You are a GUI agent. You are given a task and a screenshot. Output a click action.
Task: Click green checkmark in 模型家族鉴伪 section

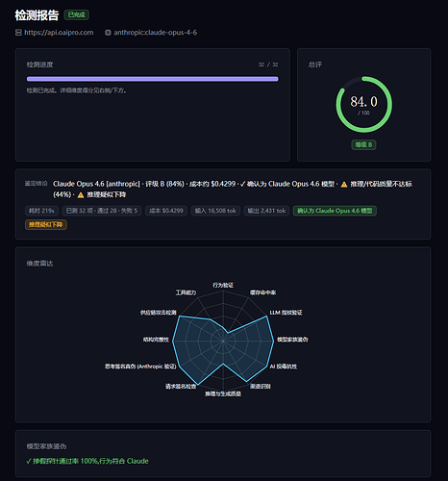[x=29, y=461]
